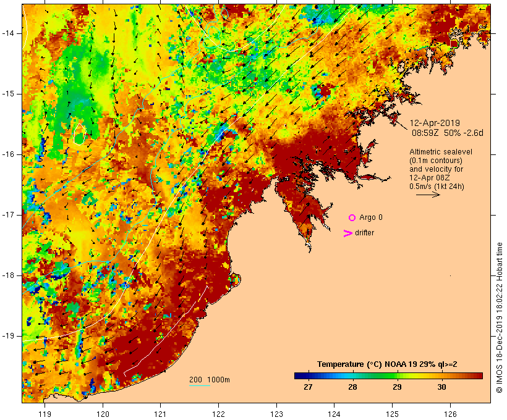
Task: Click the temperature color bar legend
Action: [x=388, y=376]
